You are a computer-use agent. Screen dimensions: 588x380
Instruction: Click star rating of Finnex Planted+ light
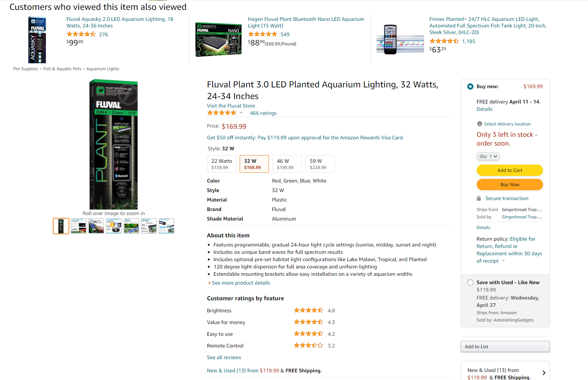(444, 41)
